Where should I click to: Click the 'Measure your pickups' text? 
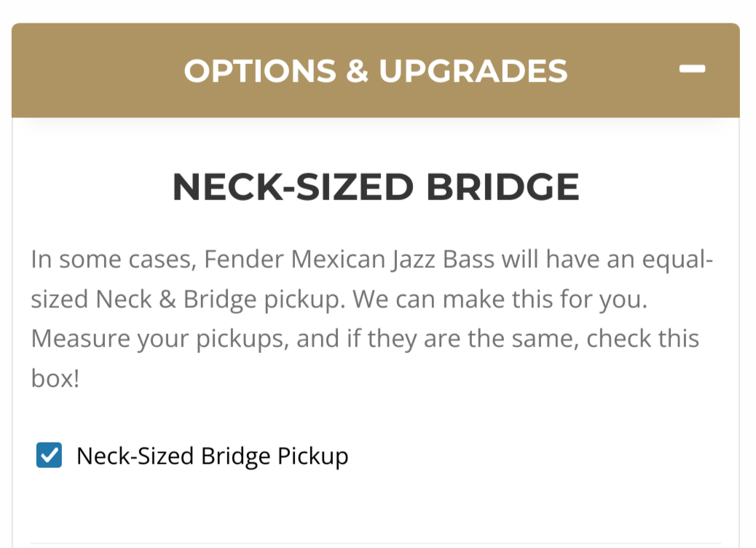160,339
